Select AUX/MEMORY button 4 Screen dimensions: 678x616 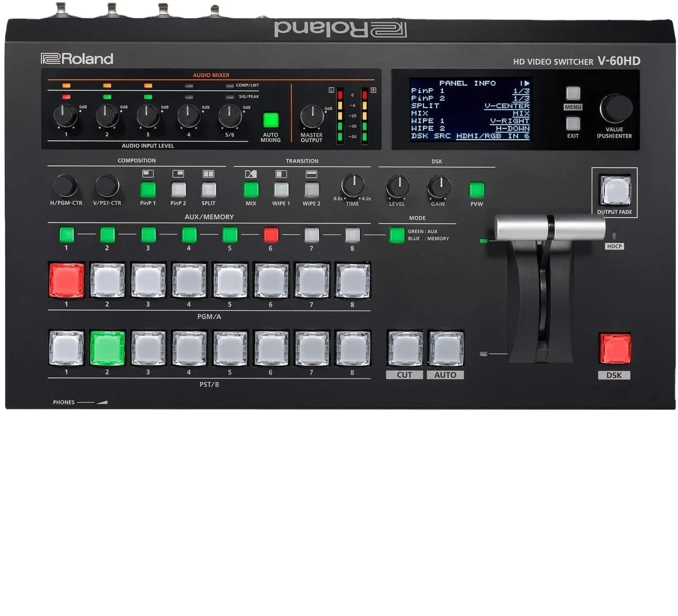point(189,235)
